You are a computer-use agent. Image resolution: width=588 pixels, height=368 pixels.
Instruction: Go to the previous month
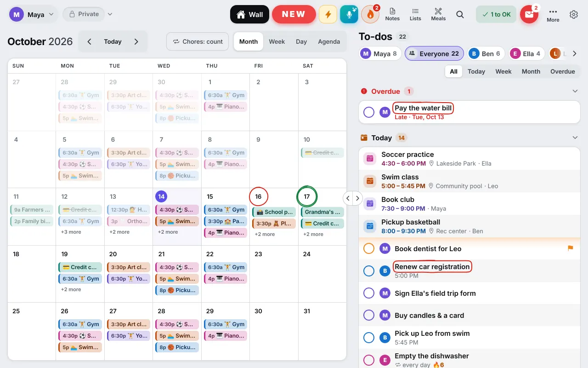(89, 41)
